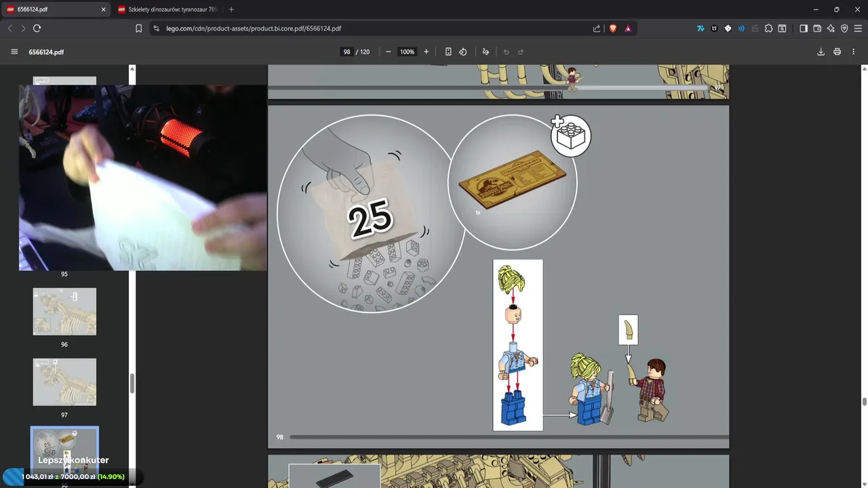Share this page link
The width and height of the screenshot is (868, 488).
[597, 28]
